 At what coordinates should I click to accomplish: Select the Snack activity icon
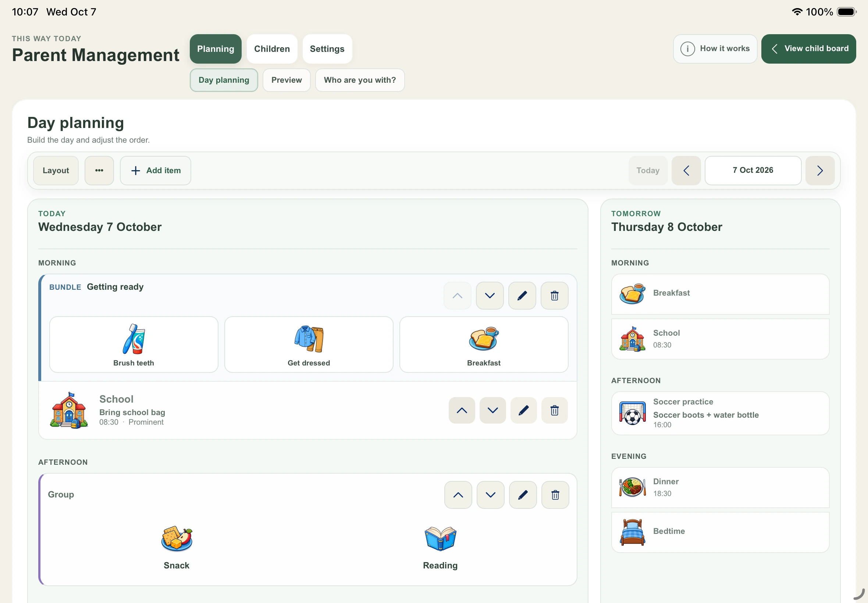(177, 539)
